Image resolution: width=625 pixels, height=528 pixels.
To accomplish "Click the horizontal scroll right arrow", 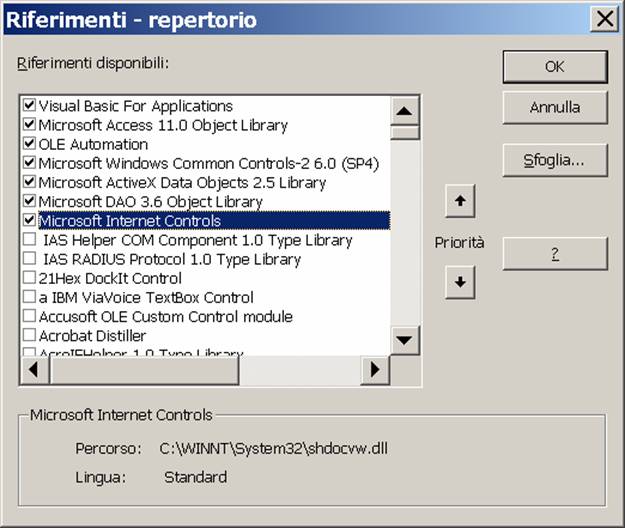I will tap(375, 370).
